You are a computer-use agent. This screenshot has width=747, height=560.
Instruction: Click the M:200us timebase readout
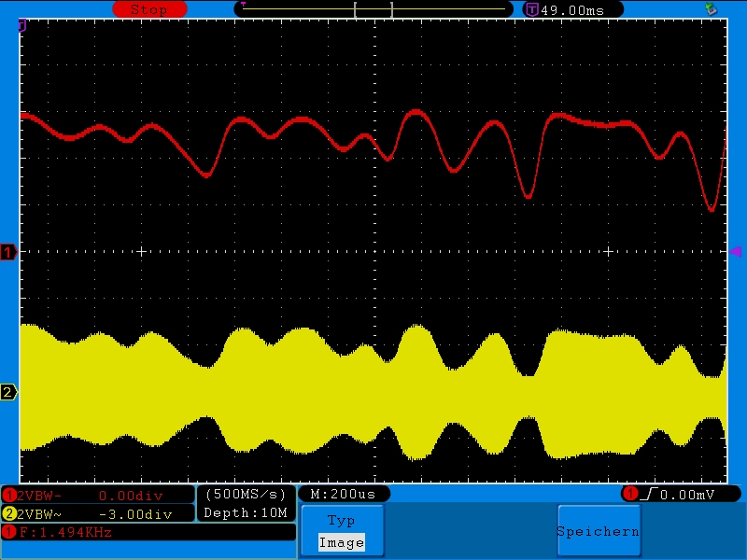pos(343,494)
